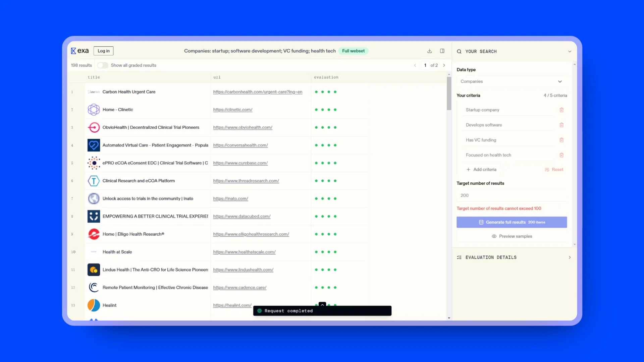Go to the next results page

[444, 65]
